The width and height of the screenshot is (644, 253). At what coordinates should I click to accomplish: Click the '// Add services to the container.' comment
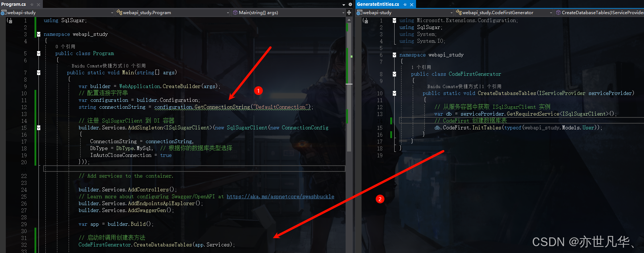pos(126,176)
